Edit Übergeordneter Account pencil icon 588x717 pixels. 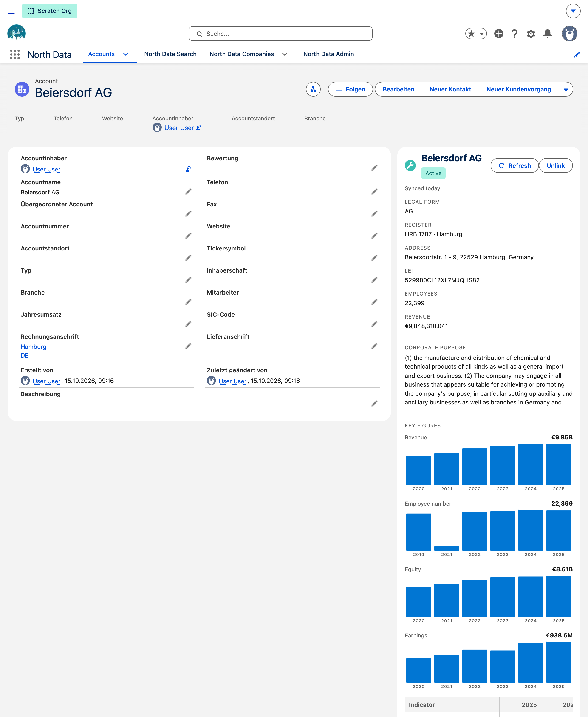(x=188, y=214)
